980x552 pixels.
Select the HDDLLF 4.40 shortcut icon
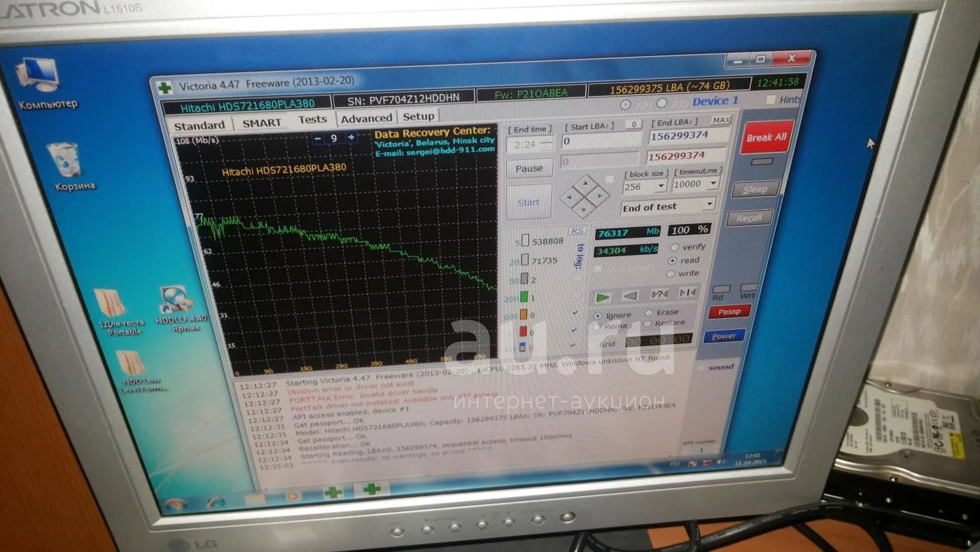[x=178, y=308]
